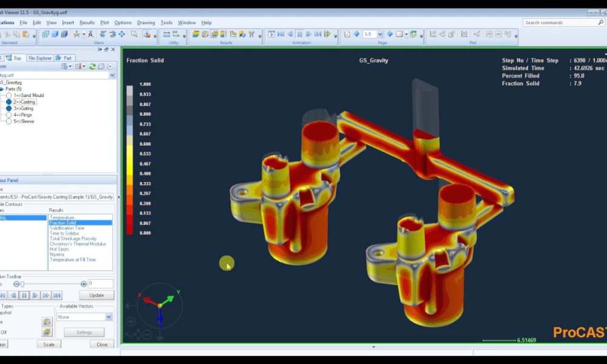Click the cut-off slice results icon
The width and height of the screenshot is (607, 364).
[x=214, y=34]
